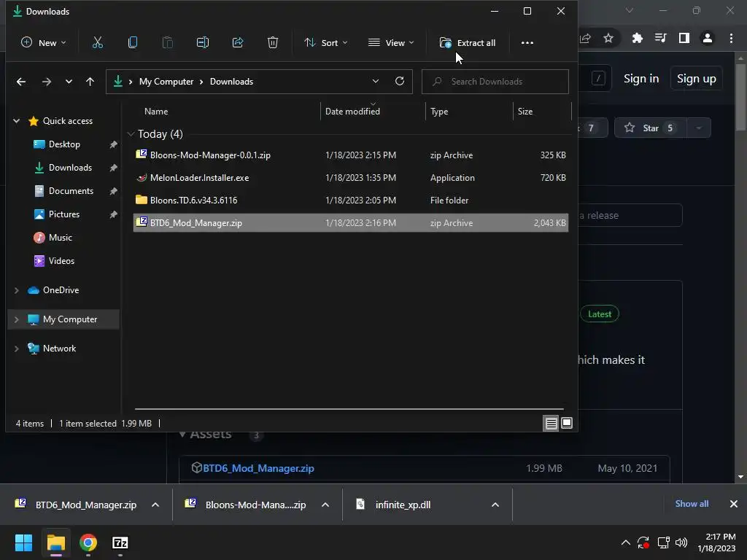Expand address bar history dropdown
Viewport: 747px width, 560px height.
click(x=376, y=82)
